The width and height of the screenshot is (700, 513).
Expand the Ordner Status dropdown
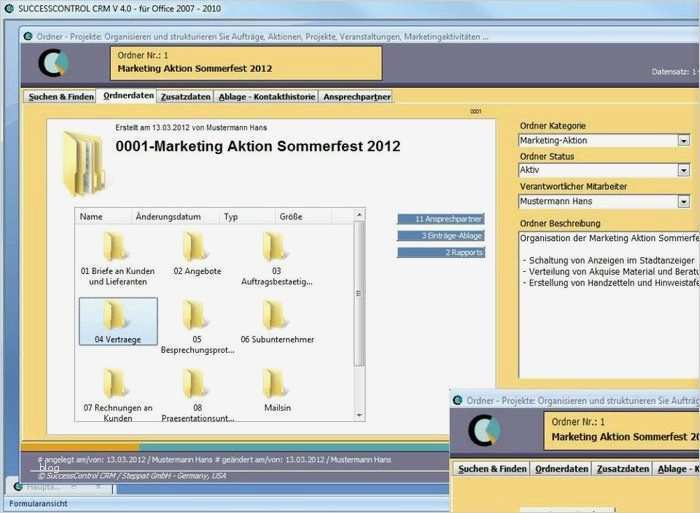point(684,171)
